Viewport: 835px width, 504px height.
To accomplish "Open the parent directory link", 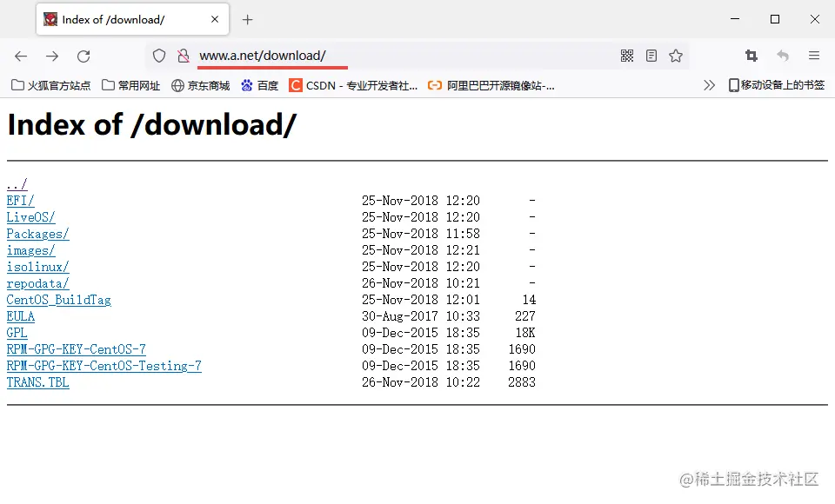I will click(17, 183).
